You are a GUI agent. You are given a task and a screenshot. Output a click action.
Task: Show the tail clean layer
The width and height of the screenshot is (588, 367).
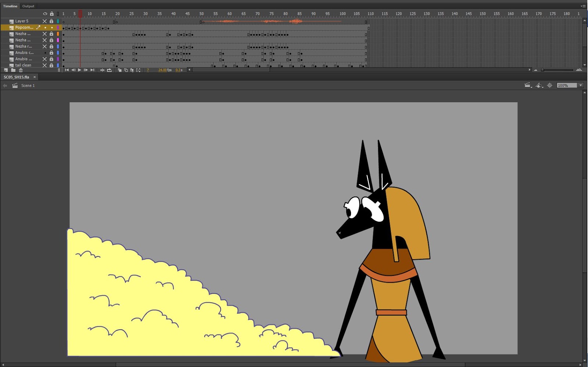(45, 65)
